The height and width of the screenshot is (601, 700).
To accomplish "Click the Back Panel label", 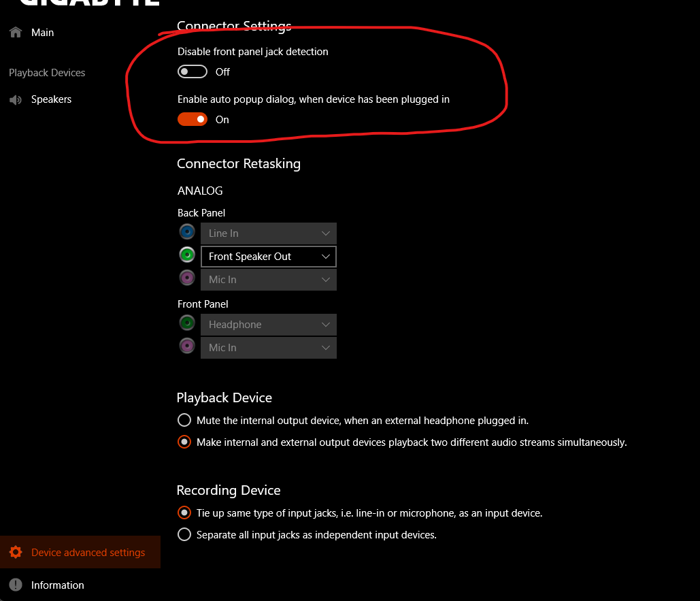I will [201, 213].
